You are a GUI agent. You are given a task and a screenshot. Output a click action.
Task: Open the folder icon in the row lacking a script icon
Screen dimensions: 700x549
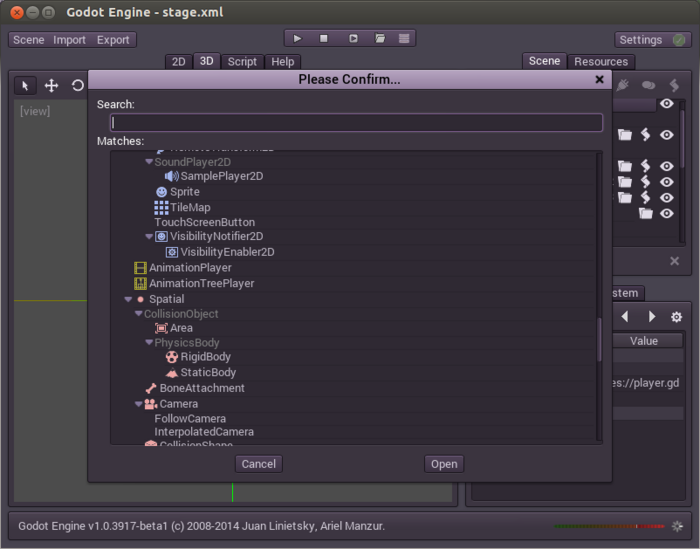646,213
